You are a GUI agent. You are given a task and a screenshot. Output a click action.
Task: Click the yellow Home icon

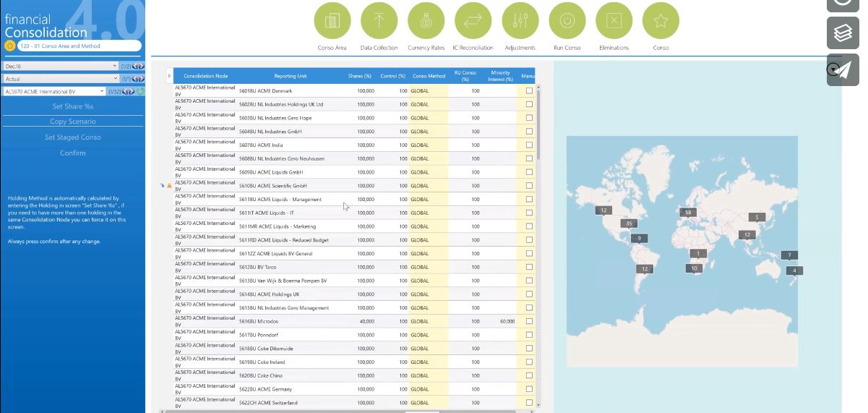coord(9,46)
